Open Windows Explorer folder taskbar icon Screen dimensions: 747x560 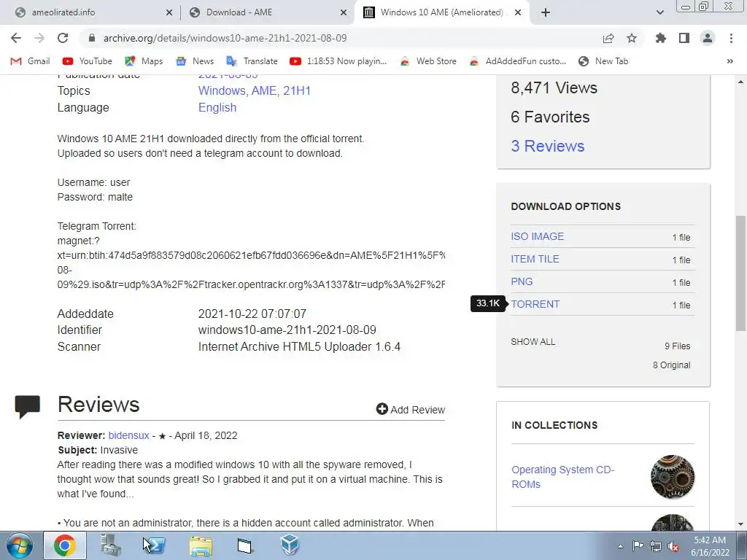pyautogui.click(x=201, y=545)
